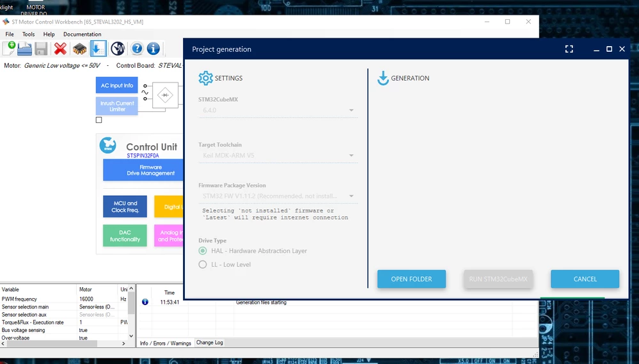Image resolution: width=639 pixels, height=364 pixels.
Task: Click the RUN STM32CubeMX button
Action: [498, 279]
